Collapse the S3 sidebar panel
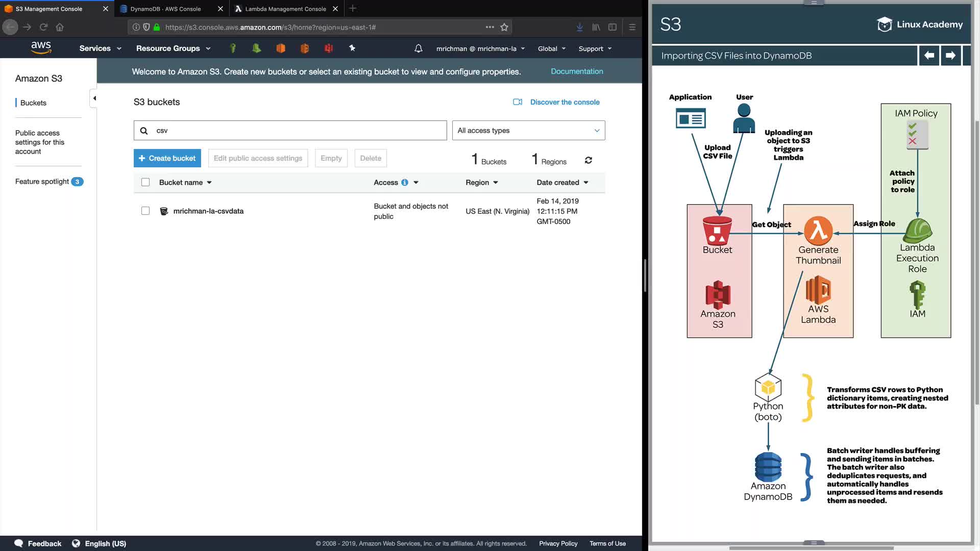This screenshot has width=980, height=551. [x=94, y=98]
